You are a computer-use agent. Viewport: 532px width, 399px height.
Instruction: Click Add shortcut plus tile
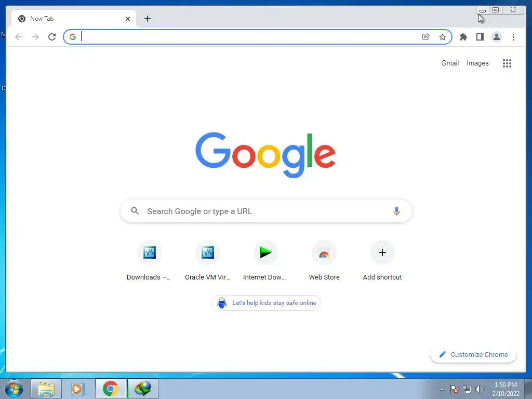pyautogui.click(x=382, y=261)
